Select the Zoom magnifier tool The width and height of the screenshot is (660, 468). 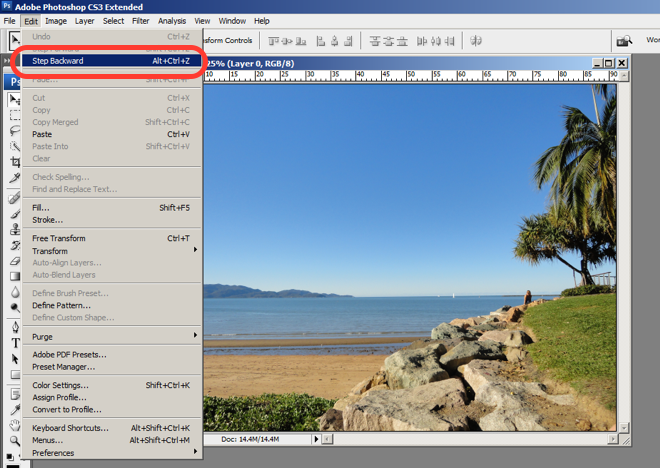click(15, 440)
